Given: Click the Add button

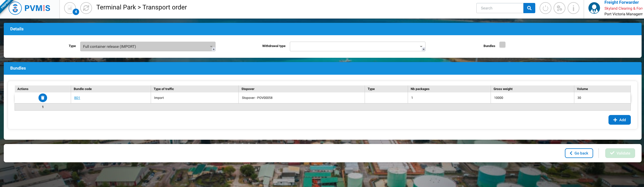Looking at the screenshot, I should [619, 120].
